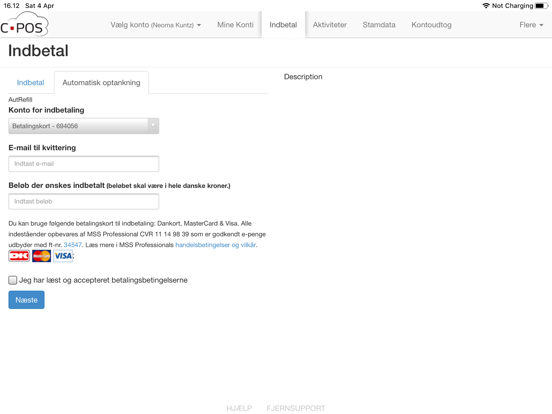This screenshot has width=552, height=414.
Task: Tap the battery status icon
Action: [541, 6]
